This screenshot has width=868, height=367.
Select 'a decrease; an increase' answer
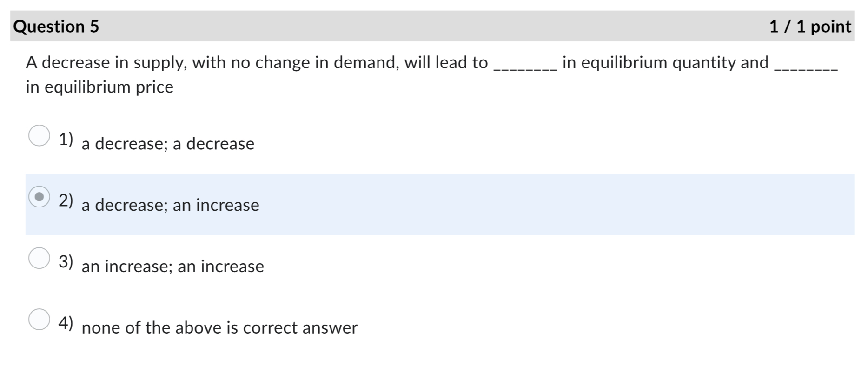[x=170, y=206]
